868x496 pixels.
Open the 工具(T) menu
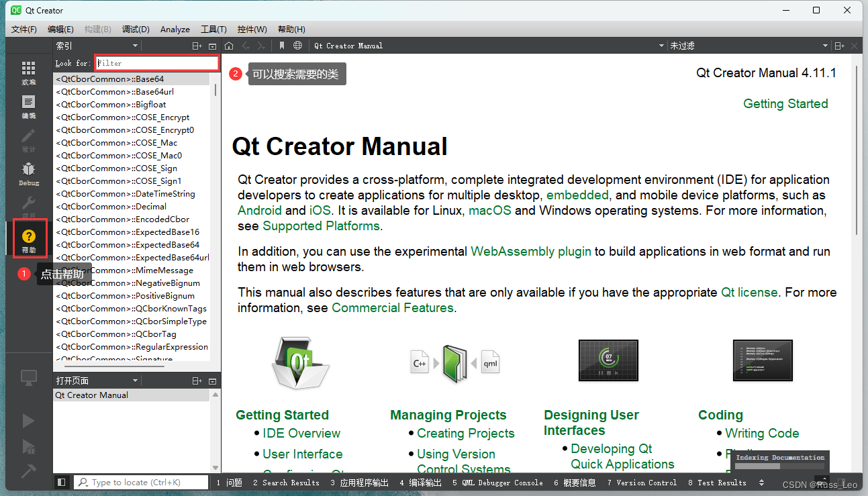[x=213, y=30]
